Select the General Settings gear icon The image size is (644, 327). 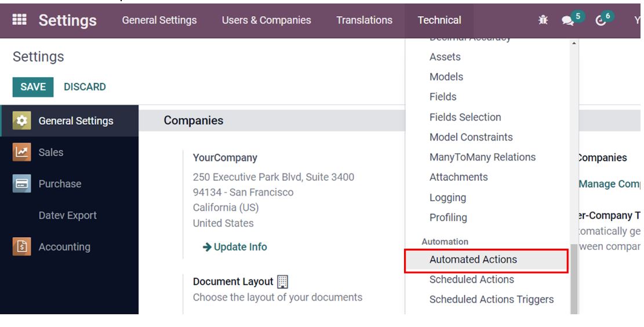click(22, 121)
